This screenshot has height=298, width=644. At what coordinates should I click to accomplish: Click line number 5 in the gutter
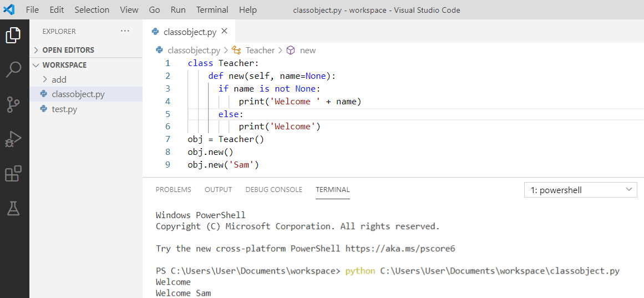point(168,114)
